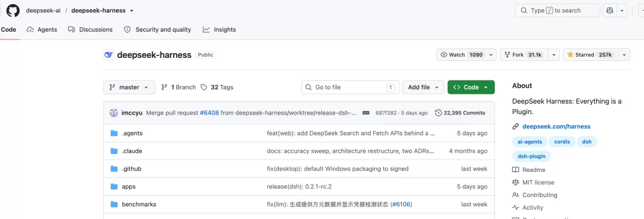Open the Contributing link in the About sidebar

click(x=540, y=195)
